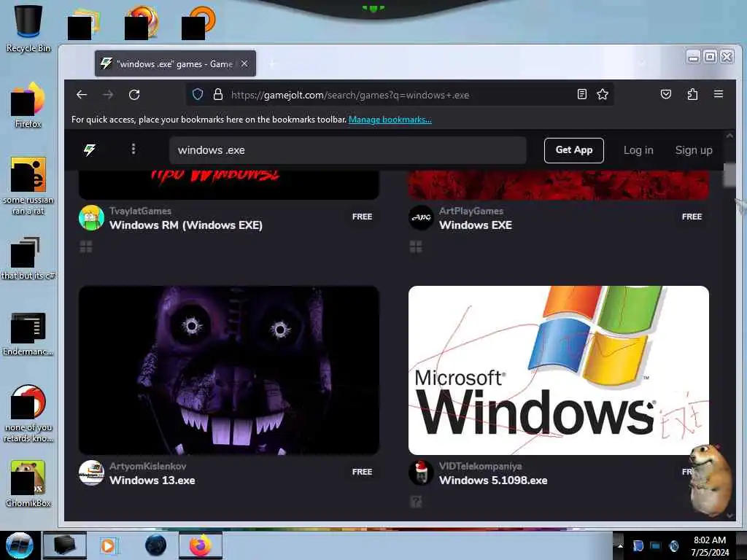Open the Firefox desktop shortcut
This screenshot has height=560, width=747.
[x=28, y=105]
